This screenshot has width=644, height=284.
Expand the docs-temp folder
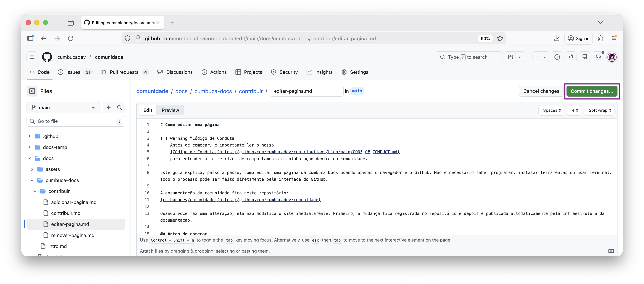coord(29,147)
